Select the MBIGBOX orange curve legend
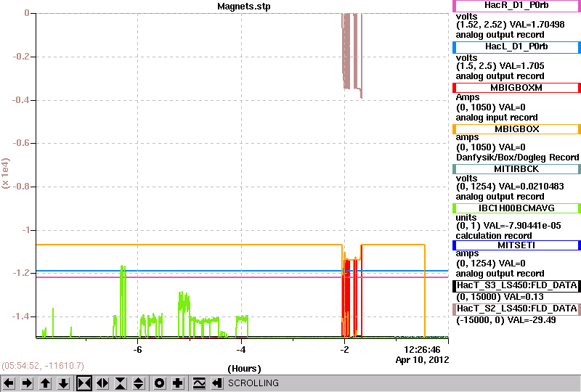 [x=516, y=129]
